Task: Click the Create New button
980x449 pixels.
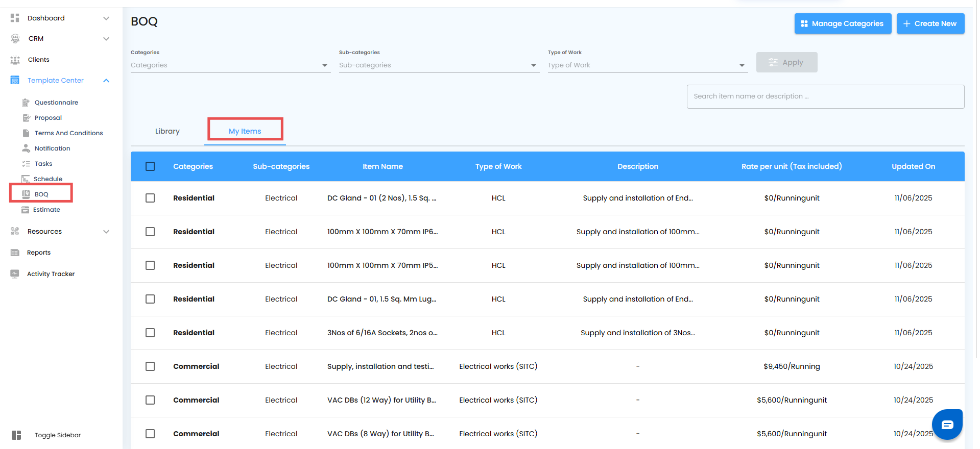Action: click(930, 23)
